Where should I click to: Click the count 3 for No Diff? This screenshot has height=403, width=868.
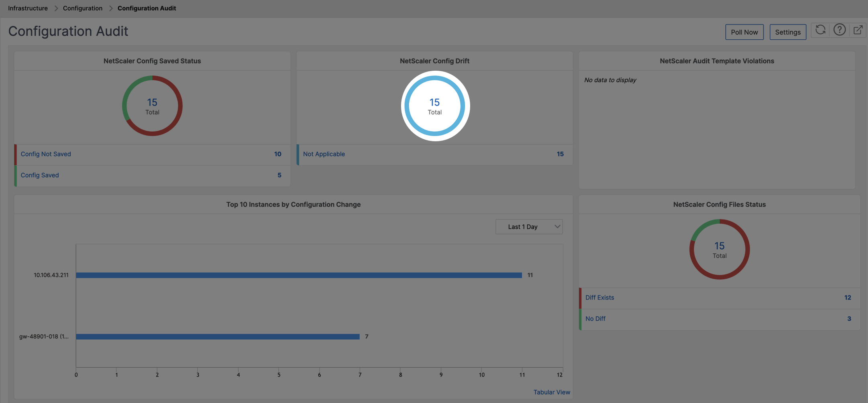point(849,319)
